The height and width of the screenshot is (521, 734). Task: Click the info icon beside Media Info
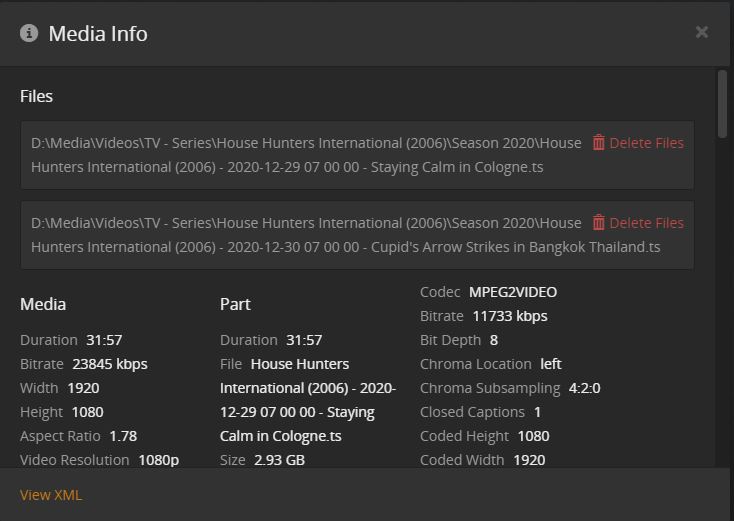[29, 33]
